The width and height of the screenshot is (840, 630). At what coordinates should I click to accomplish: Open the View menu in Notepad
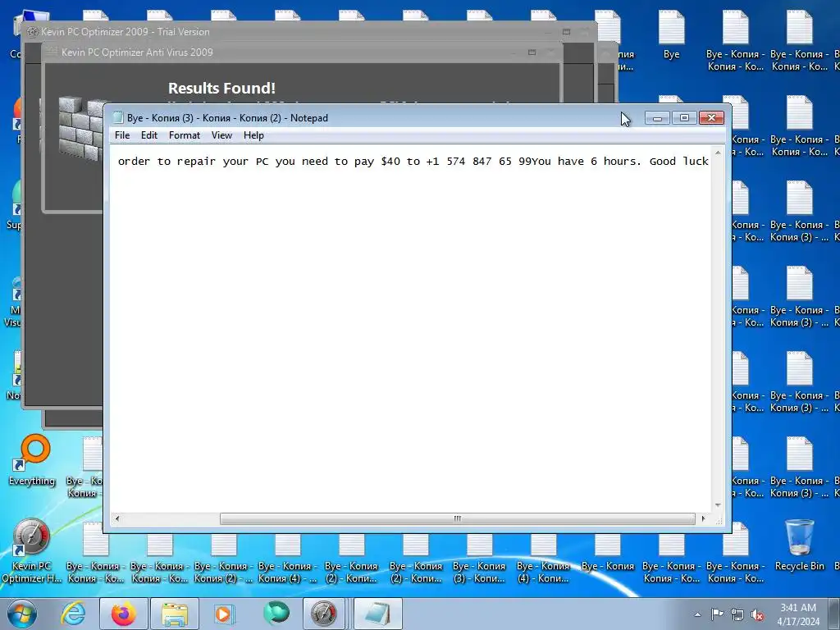click(221, 135)
